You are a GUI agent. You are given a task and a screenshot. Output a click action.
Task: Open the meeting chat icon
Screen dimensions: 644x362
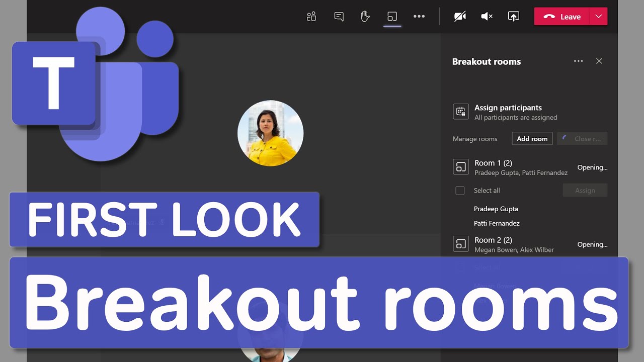pyautogui.click(x=339, y=17)
